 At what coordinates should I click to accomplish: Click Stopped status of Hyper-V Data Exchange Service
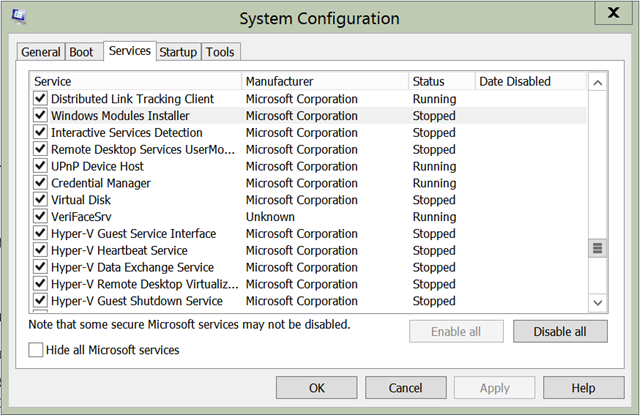click(434, 267)
